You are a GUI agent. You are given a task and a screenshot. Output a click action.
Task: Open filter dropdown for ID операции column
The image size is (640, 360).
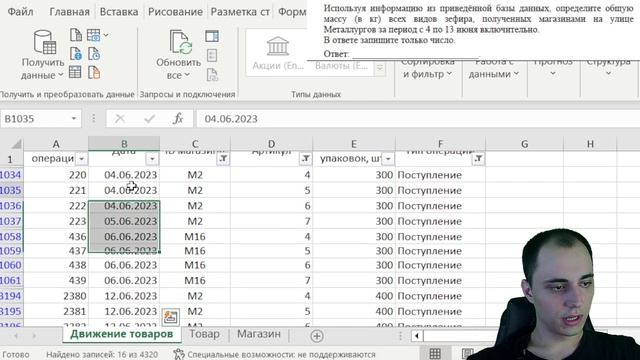81,159
